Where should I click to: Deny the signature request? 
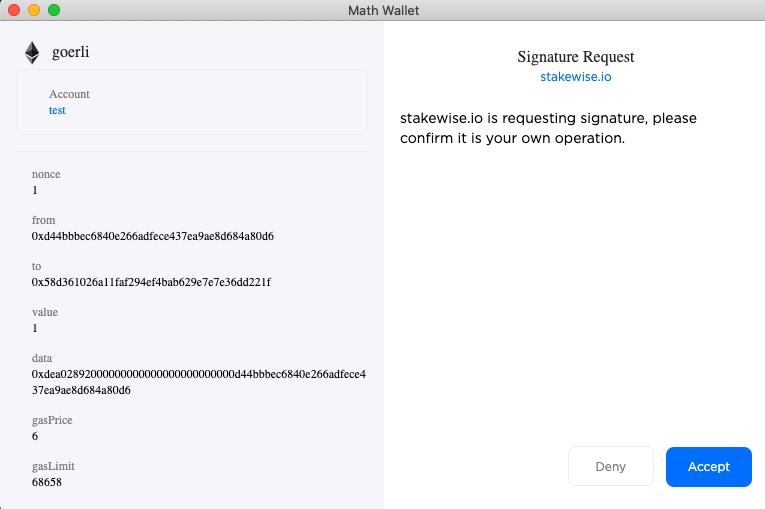(610, 467)
